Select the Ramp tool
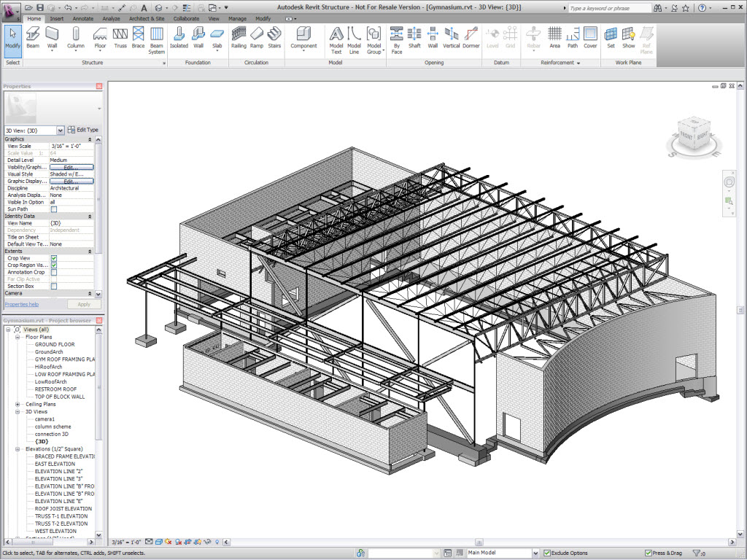The height and width of the screenshot is (560, 747). click(257, 36)
